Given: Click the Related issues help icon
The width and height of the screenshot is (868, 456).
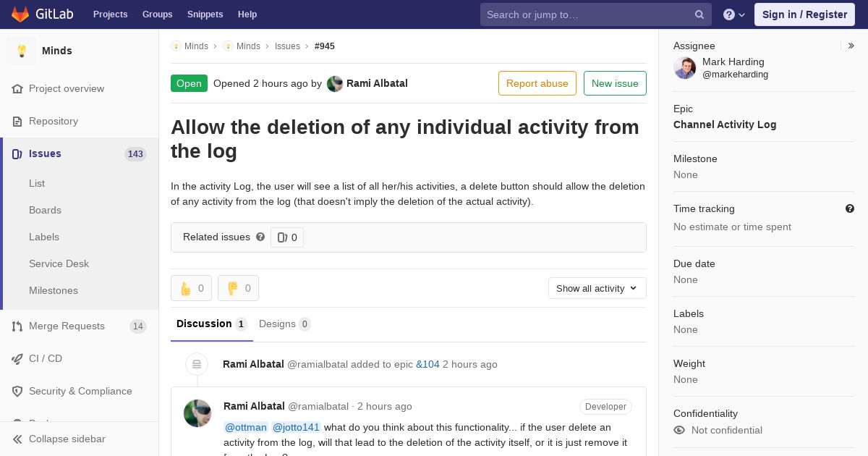Looking at the screenshot, I should tap(260, 237).
